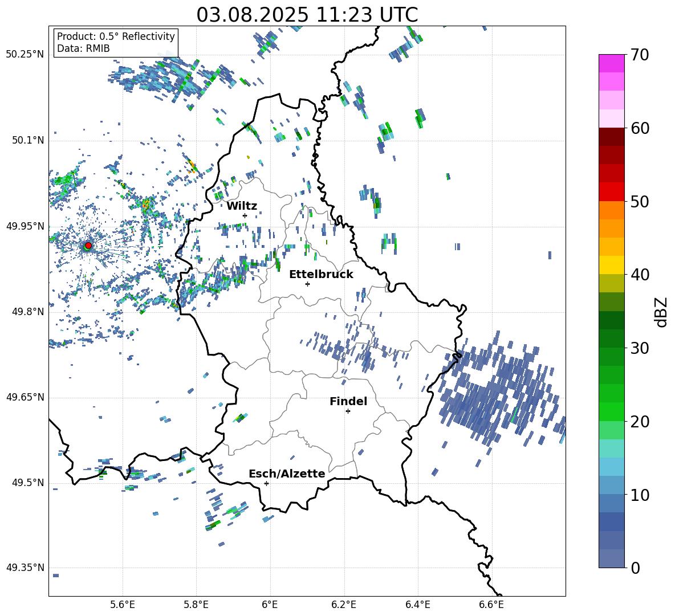
Task: Click the Ettelbruck city label
Action: [321, 275]
